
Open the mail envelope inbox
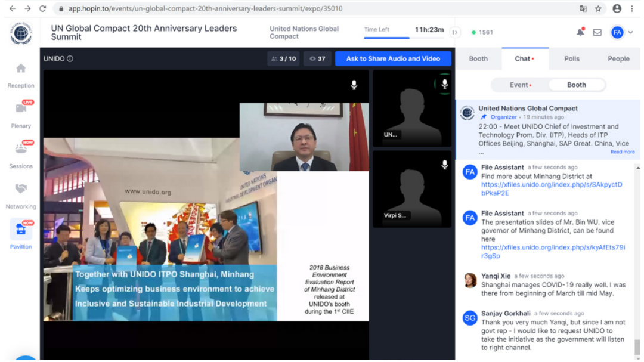[x=597, y=32]
